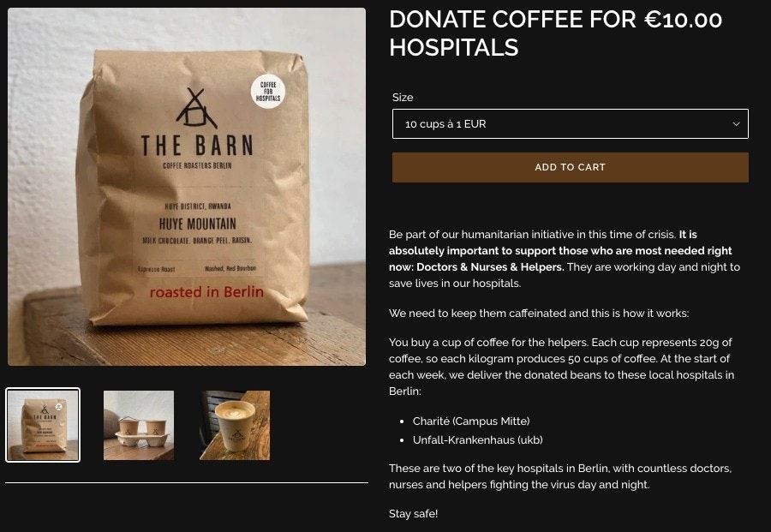
Task: Click the large coffee bag product image
Action: pyautogui.click(x=187, y=187)
